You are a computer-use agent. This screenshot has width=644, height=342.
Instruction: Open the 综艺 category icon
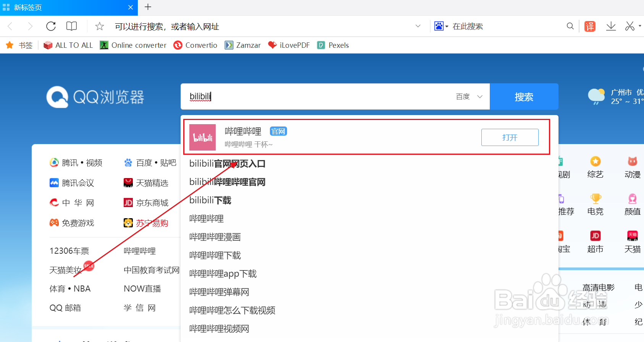pyautogui.click(x=595, y=161)
